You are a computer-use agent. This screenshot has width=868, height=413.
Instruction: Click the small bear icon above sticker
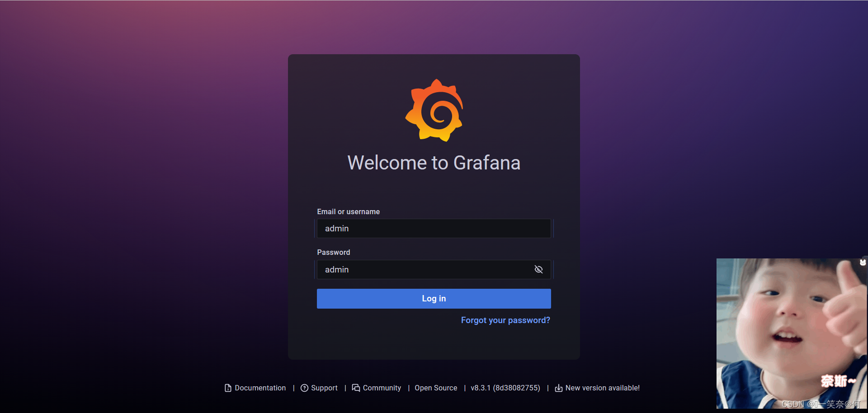click(863, 262)
